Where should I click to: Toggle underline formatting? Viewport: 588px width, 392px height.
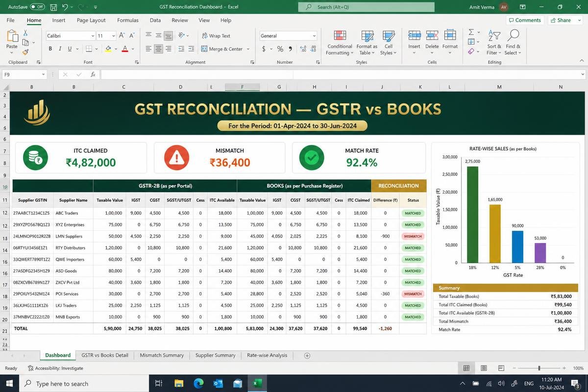click(x=70, y=49)
